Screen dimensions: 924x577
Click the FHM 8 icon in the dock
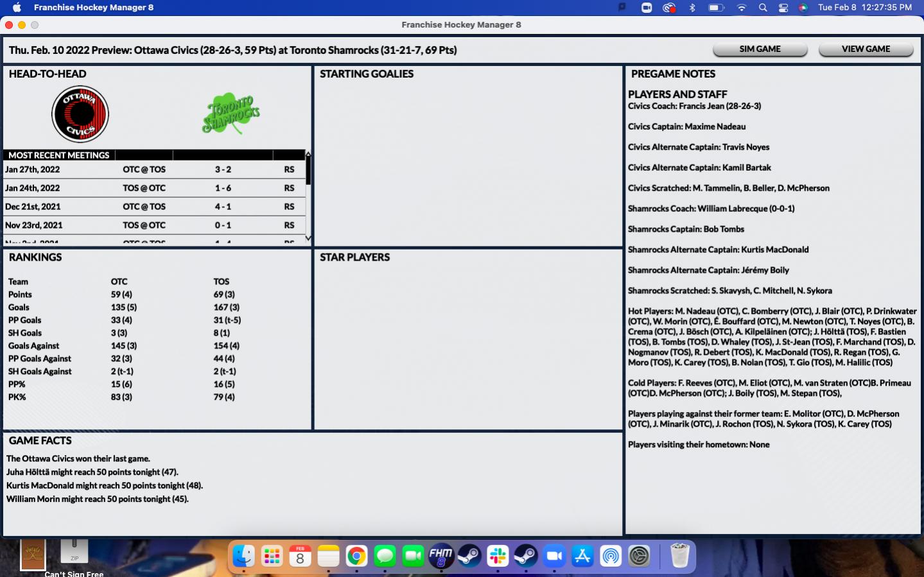[x=441, y=556]
